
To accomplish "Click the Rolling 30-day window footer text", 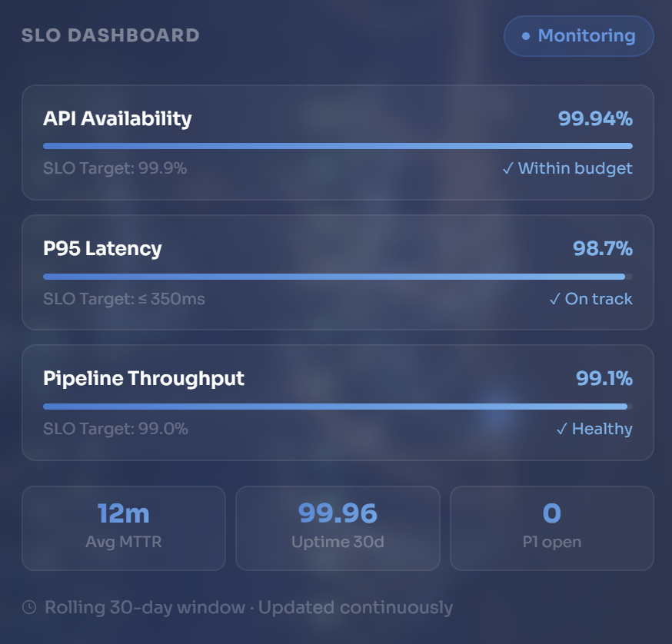I will coord(248,608).
